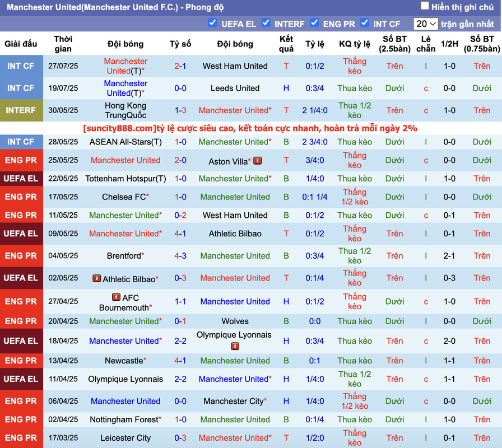This screenshot has height=448, width=502.
Task: Uncheck the UEFA EL filter checkbox
Action: 212,23
